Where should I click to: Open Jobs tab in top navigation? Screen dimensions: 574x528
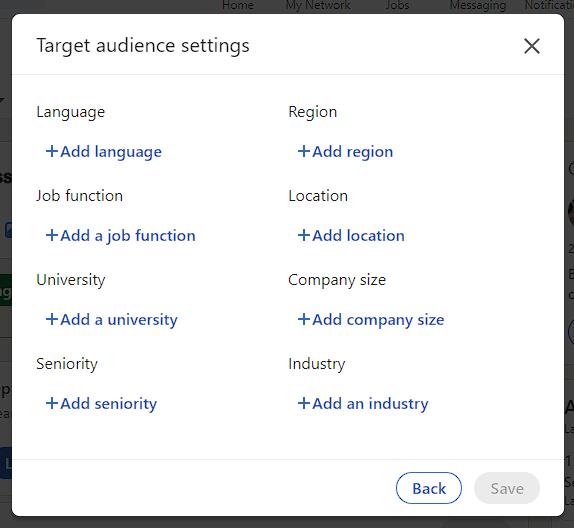(x=398, y=5)
